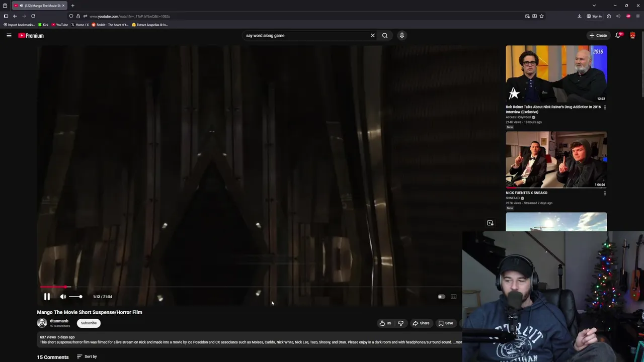Open the browser extensions icon

coord(609,16)
